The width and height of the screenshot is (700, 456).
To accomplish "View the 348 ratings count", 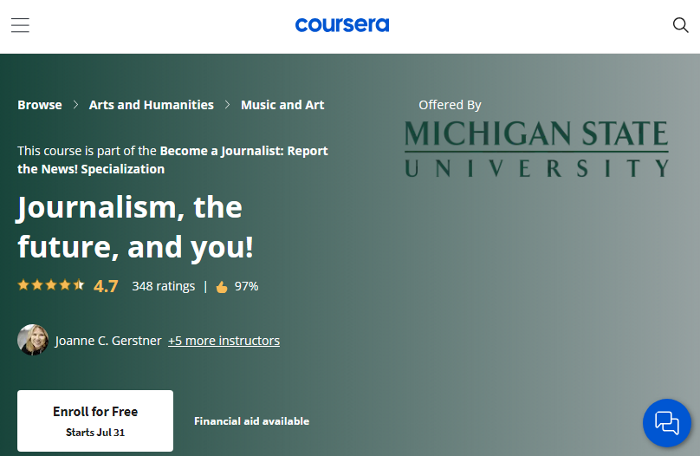I will click(x=163, y=286).
